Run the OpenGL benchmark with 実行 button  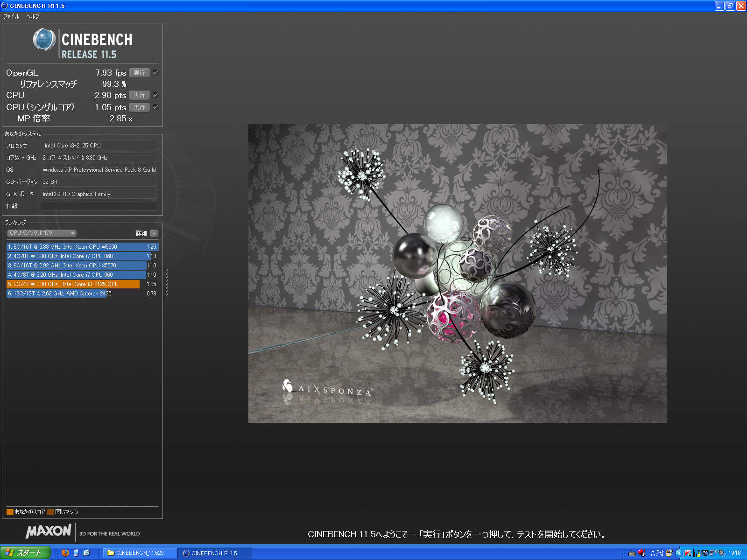139,73
